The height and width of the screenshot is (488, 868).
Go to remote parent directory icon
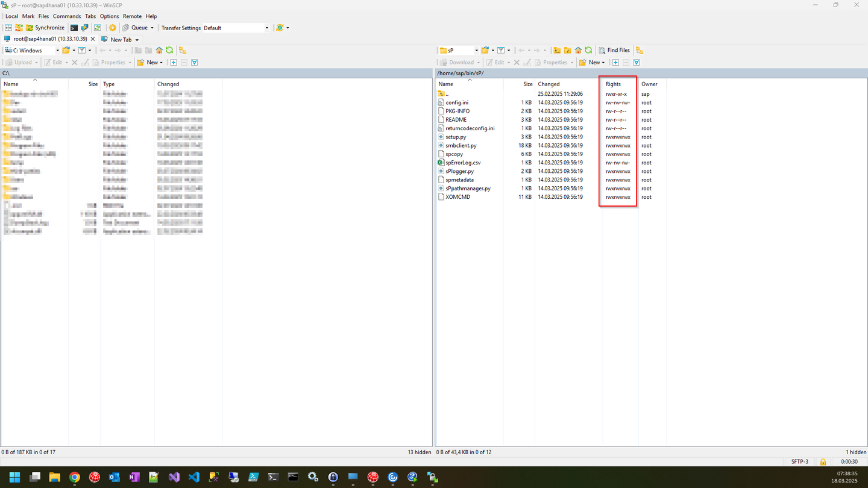click(557, 51)
